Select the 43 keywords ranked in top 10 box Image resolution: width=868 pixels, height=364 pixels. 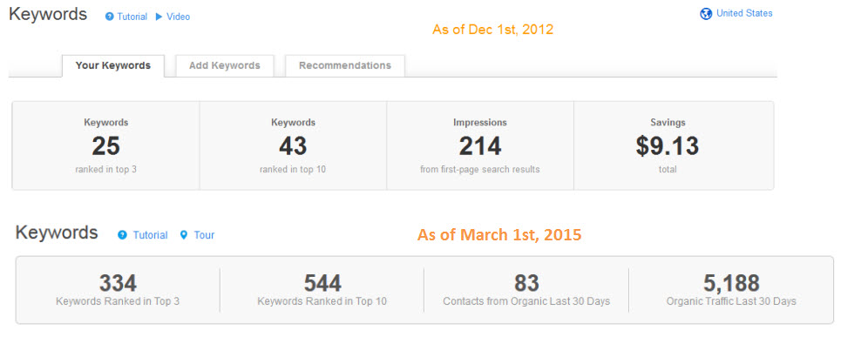293,145
